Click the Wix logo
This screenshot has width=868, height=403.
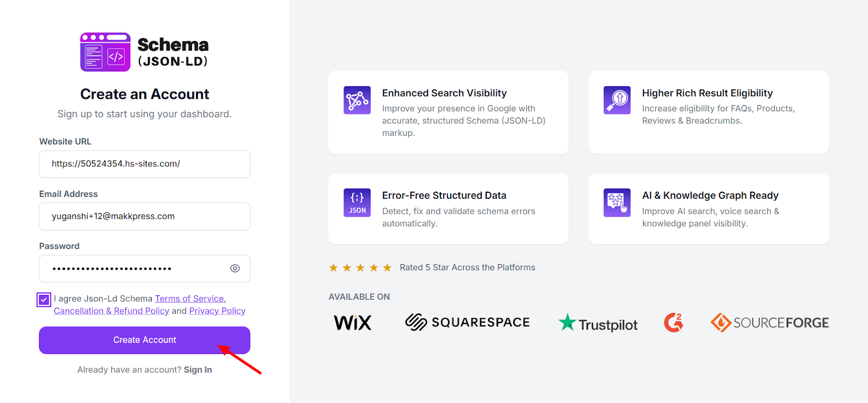point(353,323)
